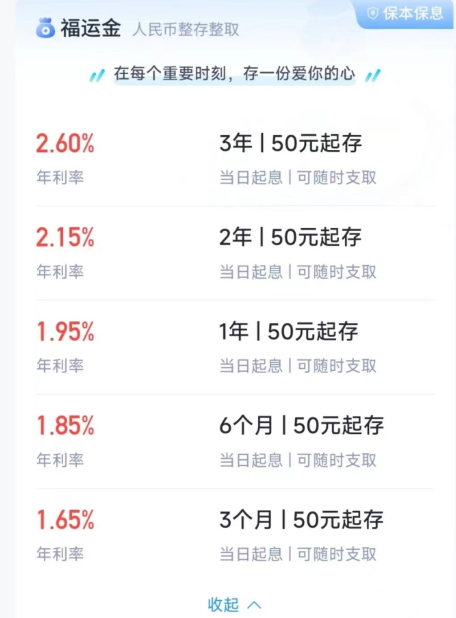
Task: Tap the 人民币整存整取 subtitle text
Action: pyautogui.click(x=186, y=30)
